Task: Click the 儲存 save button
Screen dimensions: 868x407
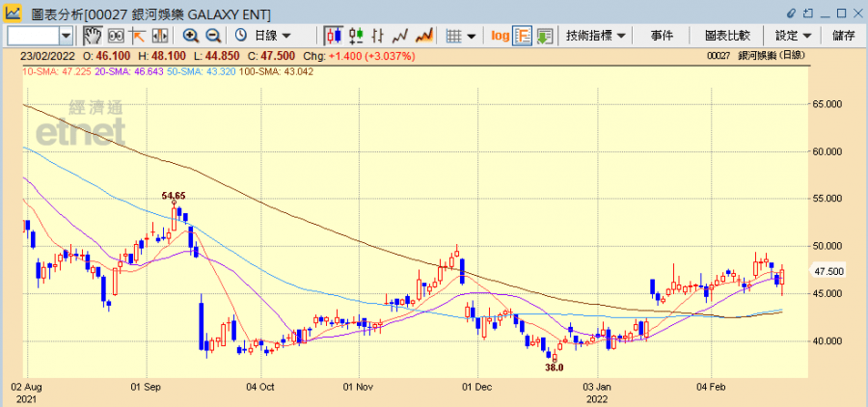Action: click(844, 36)
